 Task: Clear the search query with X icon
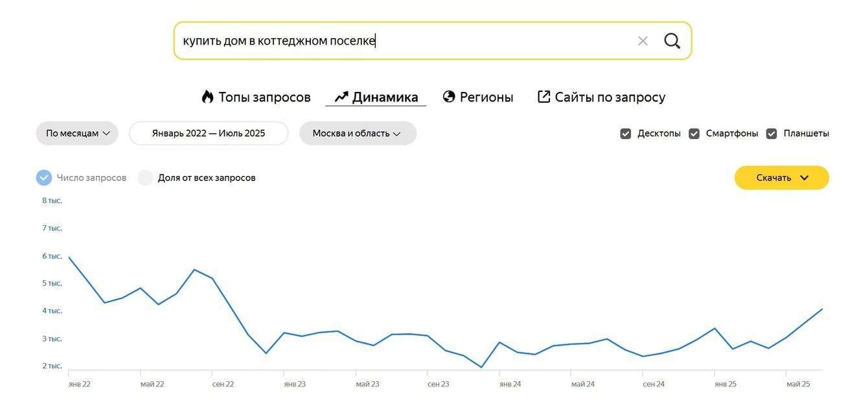click(643, 41)
